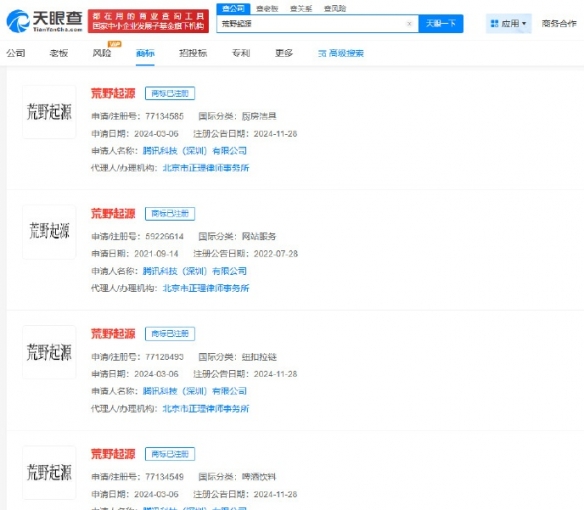Image resolution: width=584 pixels, height=510 pixels.
Task: Open trademark thumbnail for registration 77128493
Action: (x=49, y=352)
